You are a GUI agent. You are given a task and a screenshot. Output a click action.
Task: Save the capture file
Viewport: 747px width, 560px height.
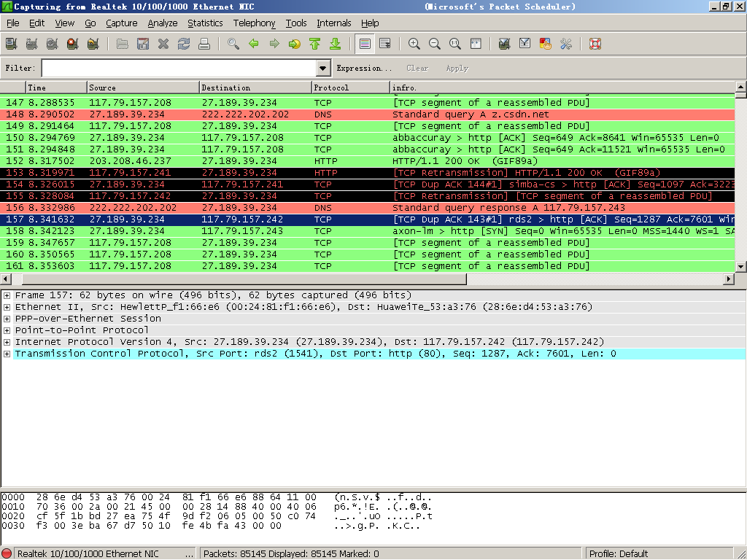point(143,44)
